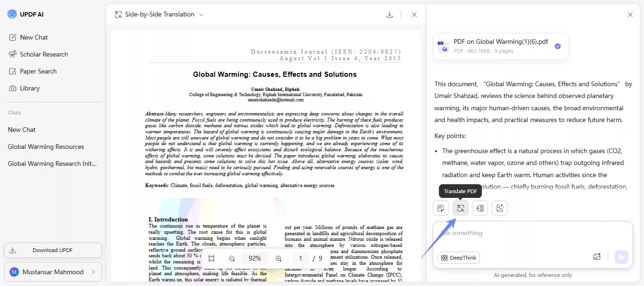Screen dimensions: 644x286
Task: Zoom out using the minus magnifier icon
Action: (x=231, y=259)
